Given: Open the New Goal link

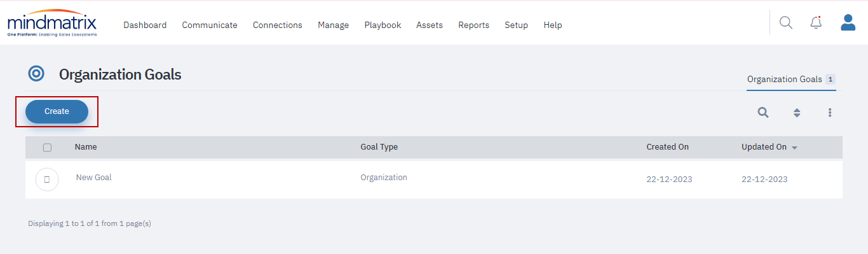Looking at the screenshot, I should tap(93, 178).
